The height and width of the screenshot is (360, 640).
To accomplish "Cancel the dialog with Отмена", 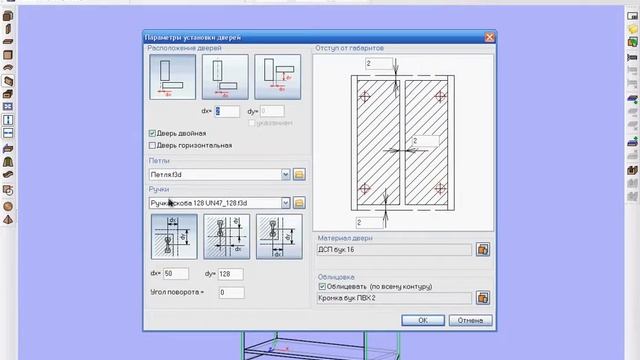I will tap(470, 320).
